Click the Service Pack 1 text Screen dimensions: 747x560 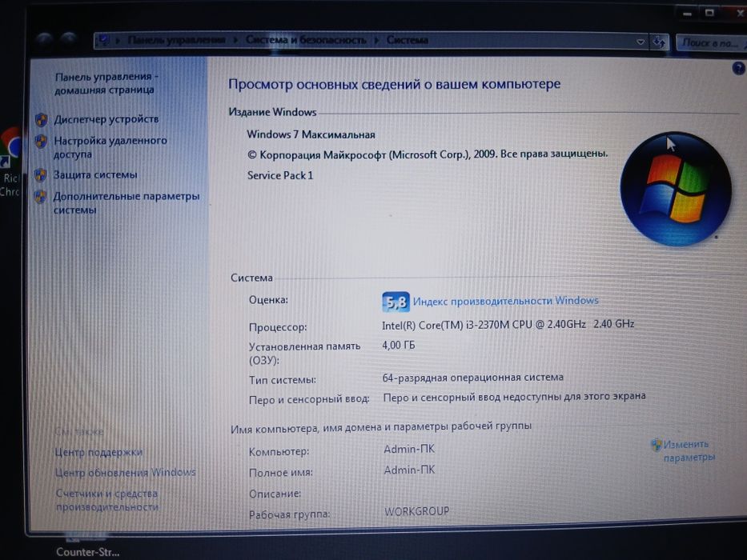click(x=280, y=175)
